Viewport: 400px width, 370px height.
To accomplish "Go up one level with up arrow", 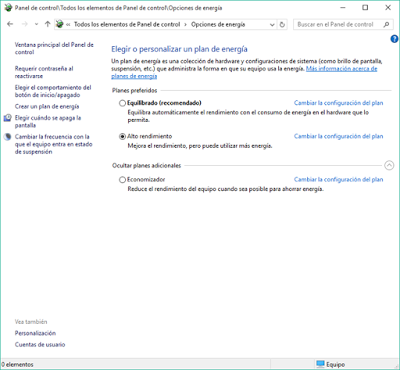I will coord(47,24).
